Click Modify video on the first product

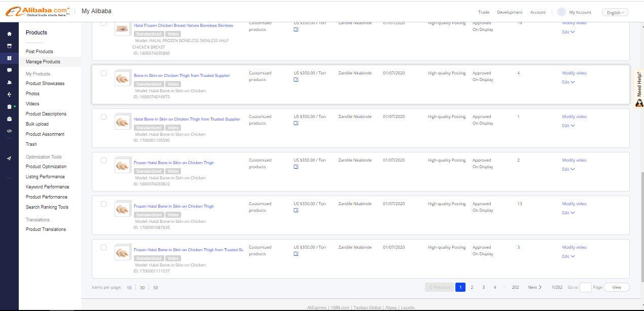click(574, 23)
